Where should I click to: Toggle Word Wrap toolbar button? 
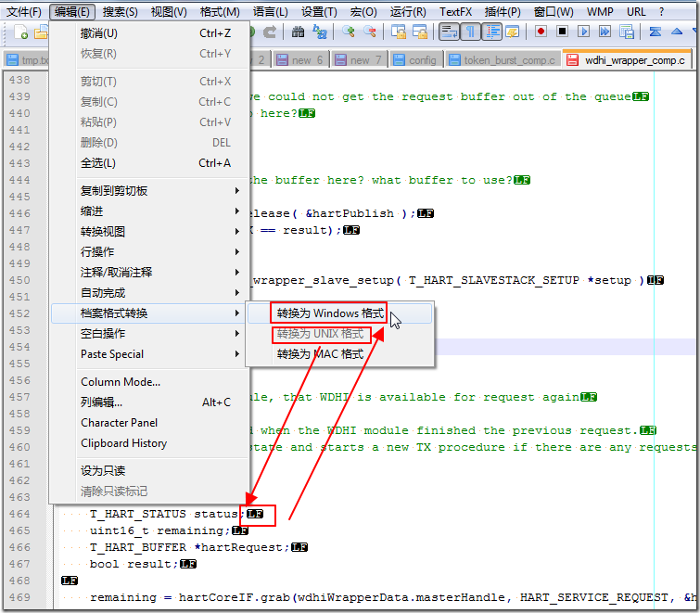tap(449, 32)
